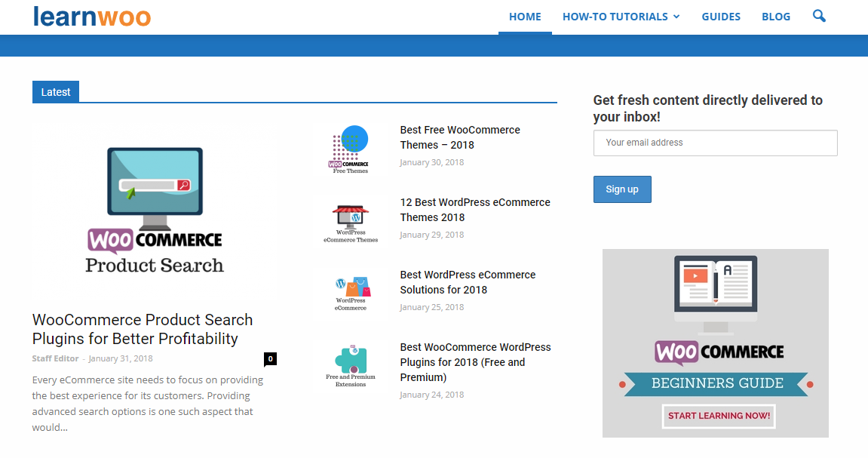868x458 pixels.
Task: Click the WordPress eCommerce shopping bags thumbnail
Action: [x=351, y=294]
